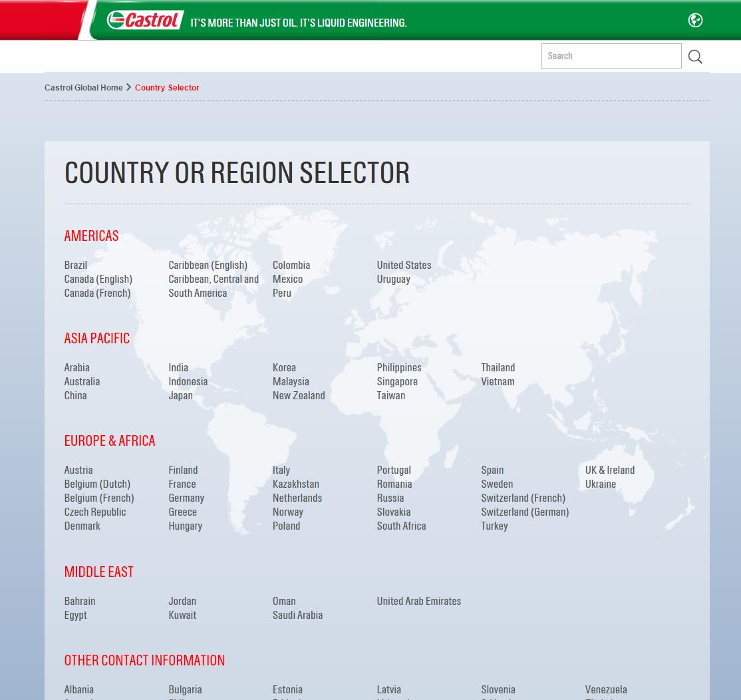This screenshot has height=700, width=741.
Task: Select Mexico
Action: (x=287, y=279)
